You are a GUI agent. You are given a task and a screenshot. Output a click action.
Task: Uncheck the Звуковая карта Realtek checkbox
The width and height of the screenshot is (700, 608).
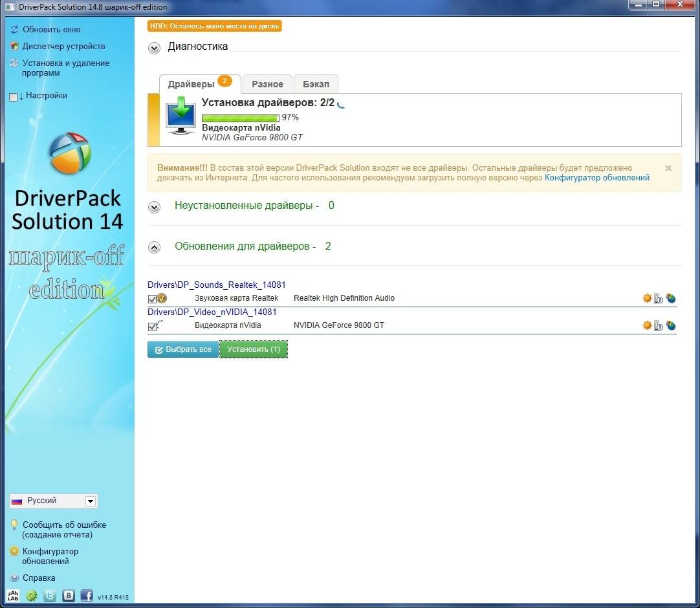click(x=152, y=299)
